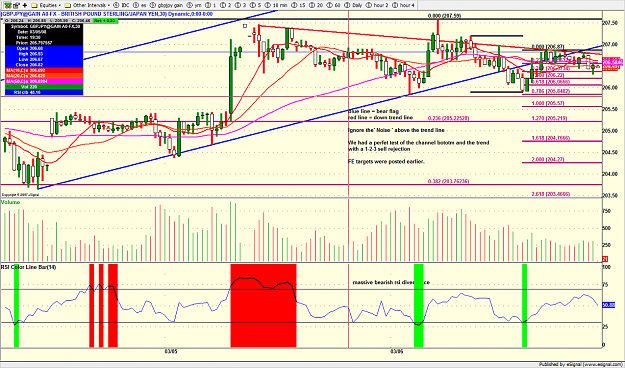Screen dimensions: 625x368
Task: Click the Volume study label
Action: click(x=10, y=202)
